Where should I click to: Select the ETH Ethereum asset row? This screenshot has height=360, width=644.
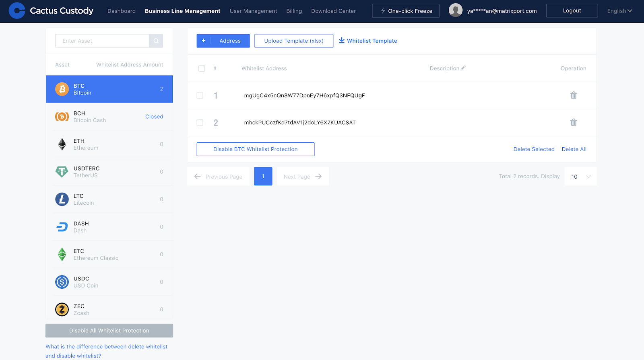click(x=109, y=144)
